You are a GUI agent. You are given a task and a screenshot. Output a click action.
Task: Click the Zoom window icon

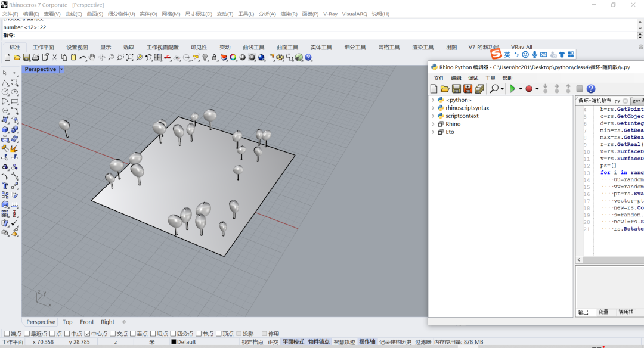click(120, 57)
